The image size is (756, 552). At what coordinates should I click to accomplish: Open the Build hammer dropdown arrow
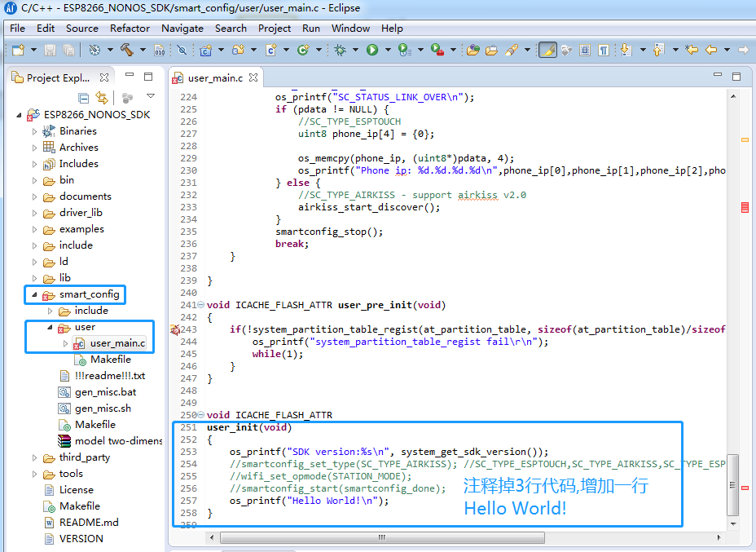point(143,50)
